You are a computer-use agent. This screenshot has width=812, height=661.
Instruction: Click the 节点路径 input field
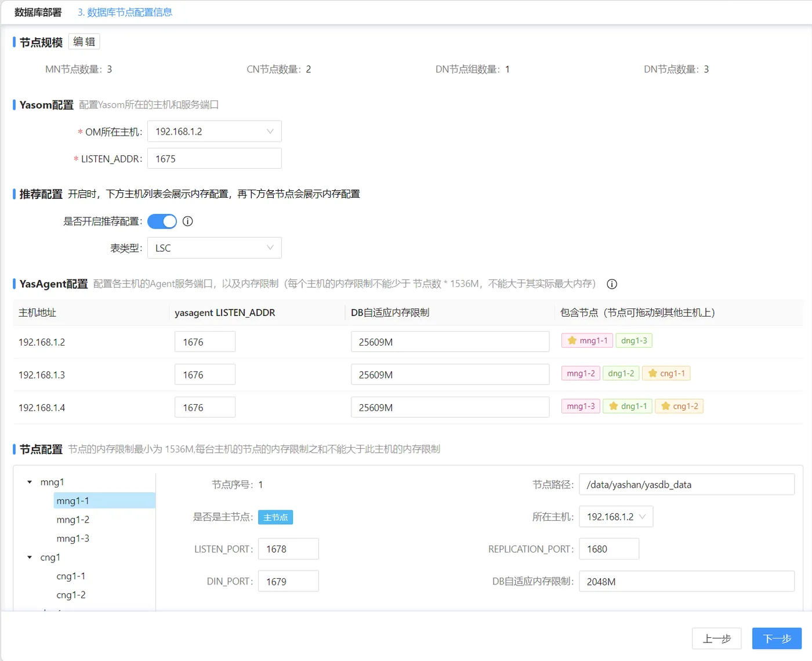[x=687, y=484]
